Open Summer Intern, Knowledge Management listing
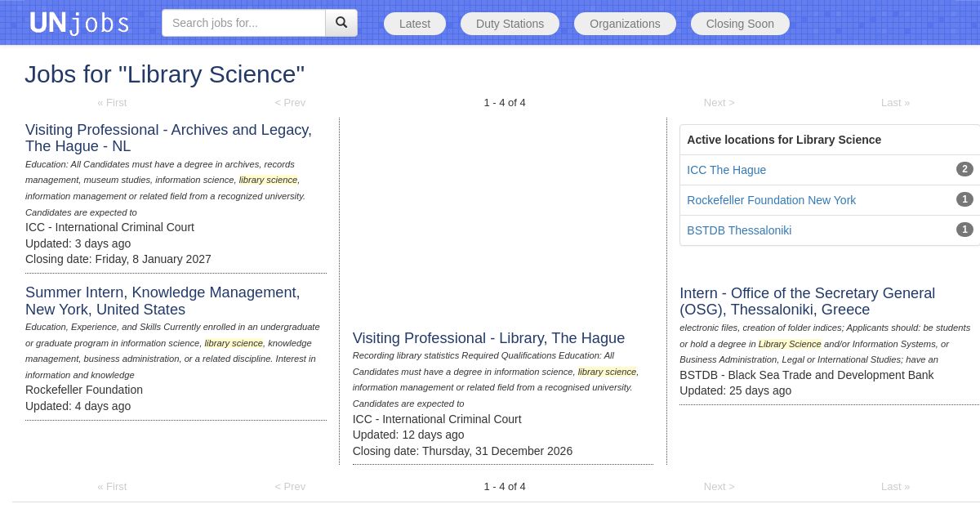The image size is (980, 513). pyautogui.click(x=163, y=301)
